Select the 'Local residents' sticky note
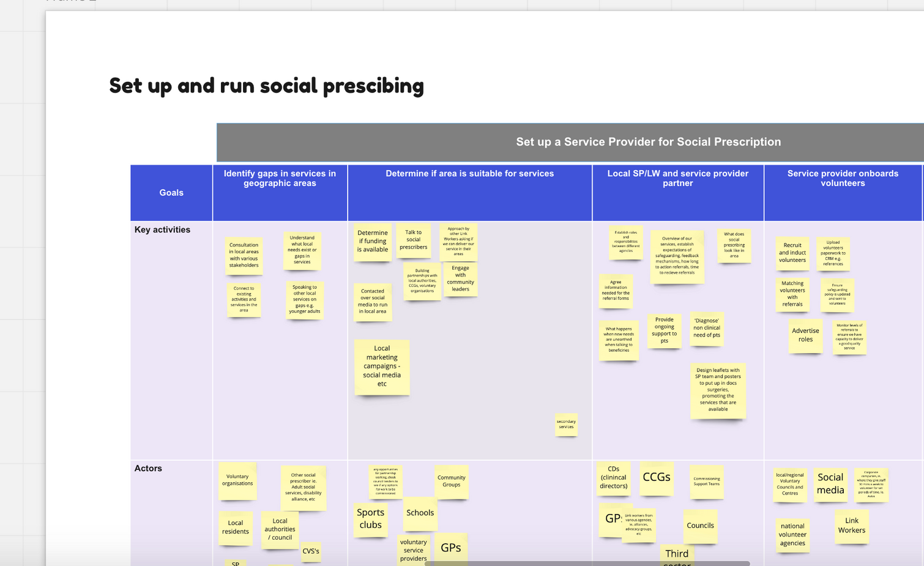924x566 pixels. click(x=236, y=528)
